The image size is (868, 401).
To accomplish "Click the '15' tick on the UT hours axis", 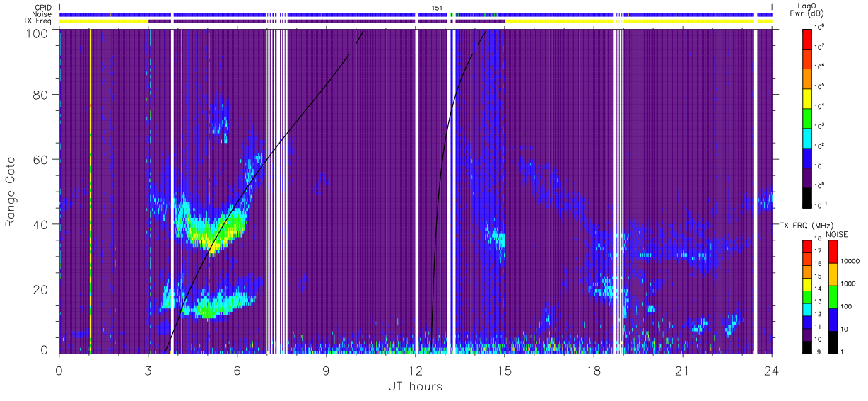I will 505,370.
